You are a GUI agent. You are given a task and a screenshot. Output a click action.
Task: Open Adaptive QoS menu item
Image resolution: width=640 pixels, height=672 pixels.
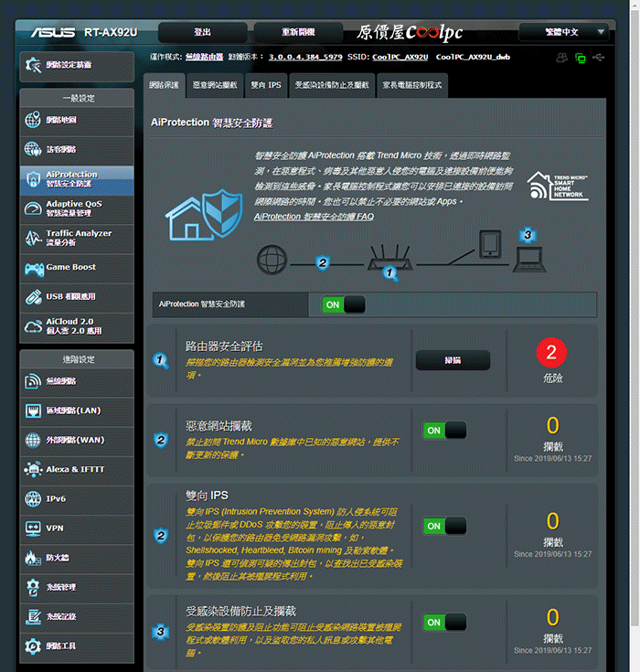pyautogui.click(x=77, y=208)
